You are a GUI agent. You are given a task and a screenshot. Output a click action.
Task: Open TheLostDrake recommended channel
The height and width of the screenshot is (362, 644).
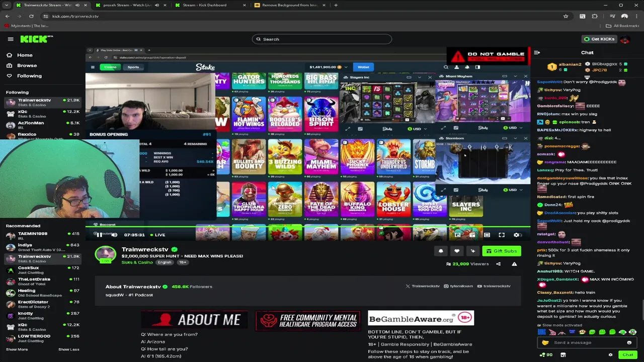[42, 281]
